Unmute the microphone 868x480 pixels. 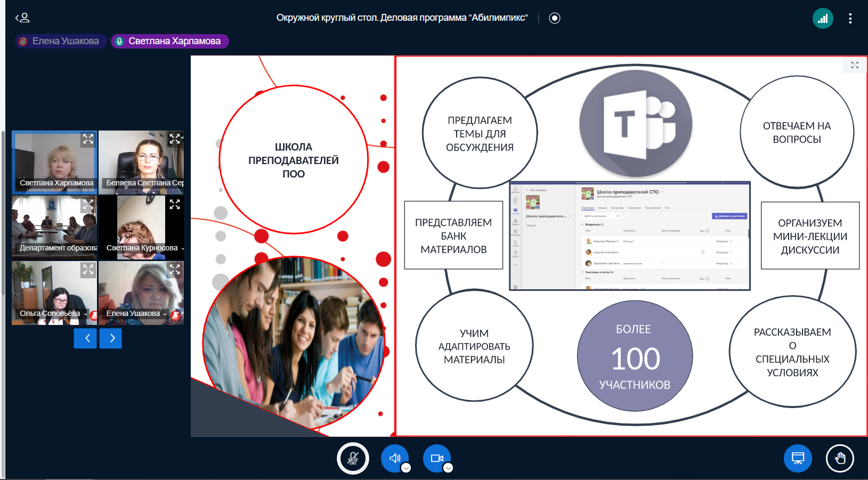[353, 458]
